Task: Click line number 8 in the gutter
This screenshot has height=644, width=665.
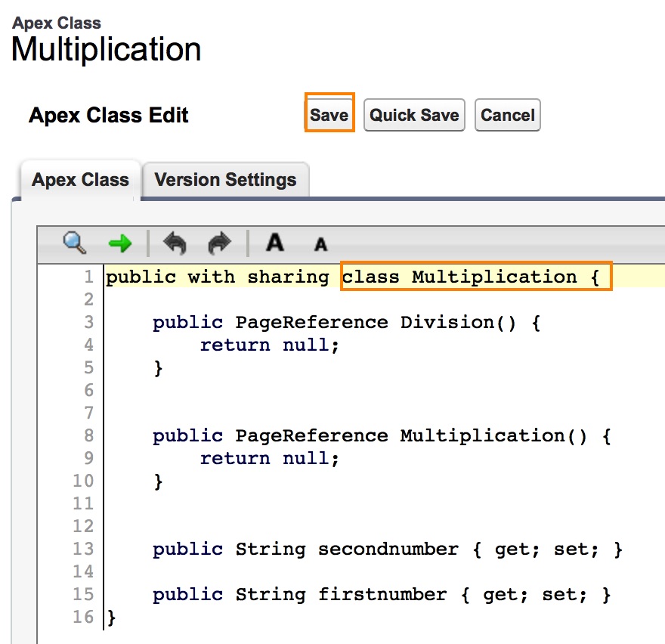Action: coord(89,435)
